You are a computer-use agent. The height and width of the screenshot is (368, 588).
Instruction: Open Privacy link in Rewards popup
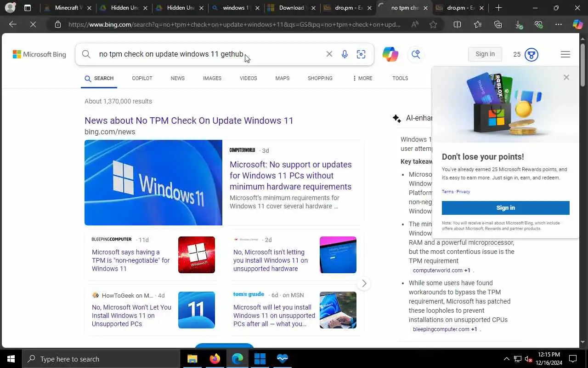click(x=463, y=192)
